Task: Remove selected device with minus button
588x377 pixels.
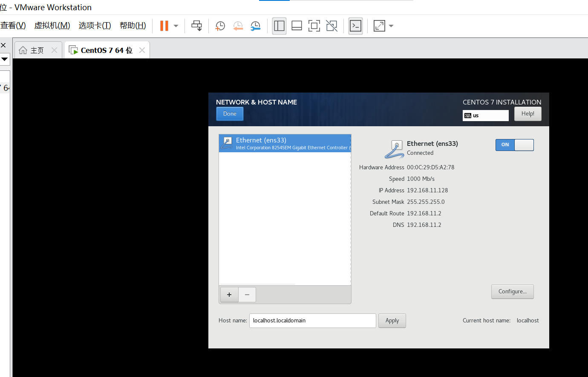Action: (247, 295)
